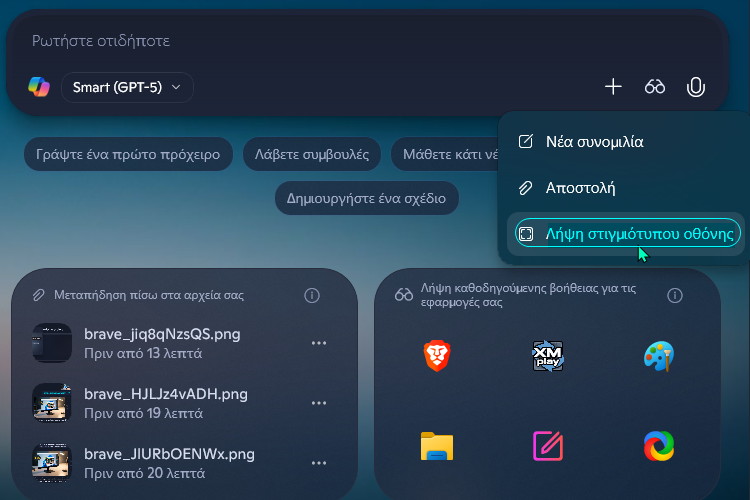The height and width of the screenshot is (500, 750).
Task: Open the Smart (GPT-5) model dropdown
Action: pos(127,87)
